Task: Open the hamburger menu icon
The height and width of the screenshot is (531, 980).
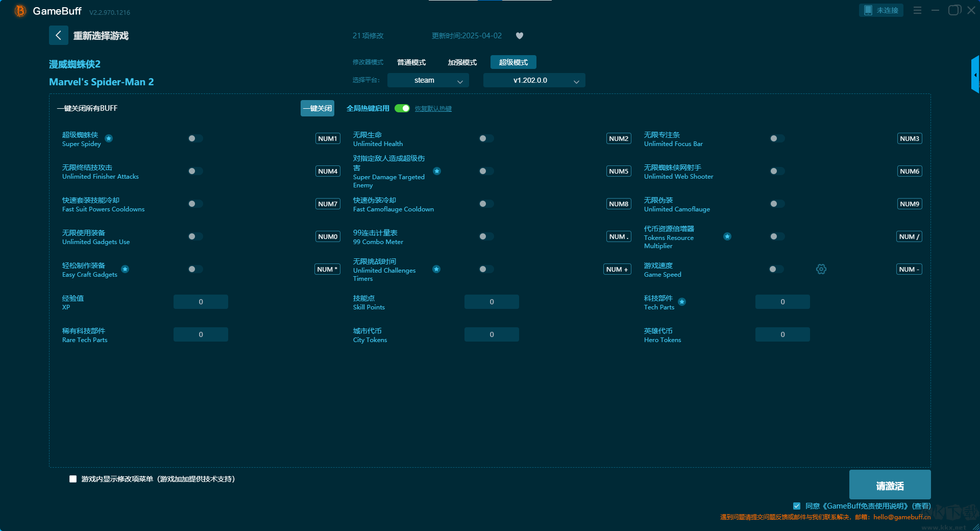Action: pyautogui.click(x=917, y=10)
